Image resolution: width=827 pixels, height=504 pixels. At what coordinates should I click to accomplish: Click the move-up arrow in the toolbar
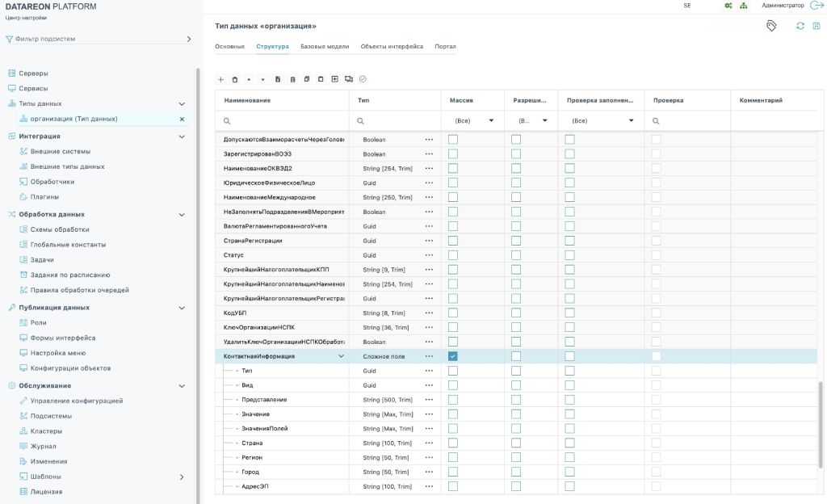coord(249,79)
